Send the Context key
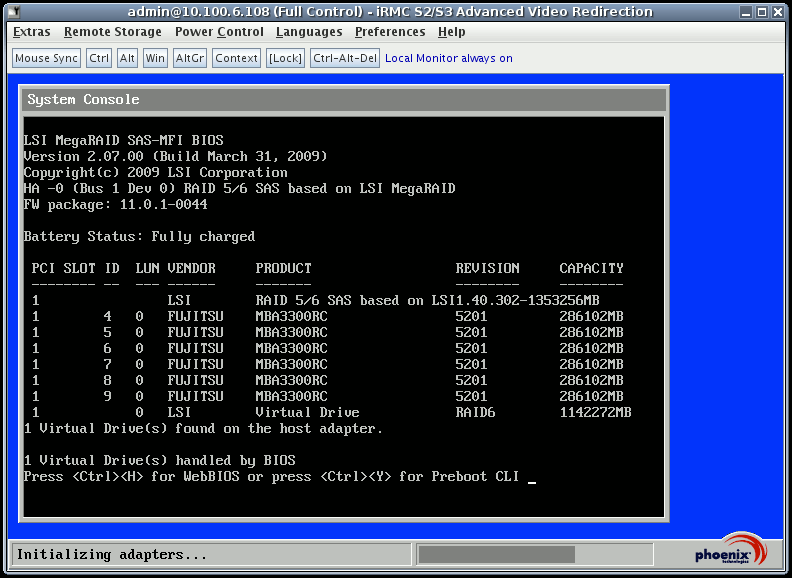The image size is (792, 578). click(236, 58)
